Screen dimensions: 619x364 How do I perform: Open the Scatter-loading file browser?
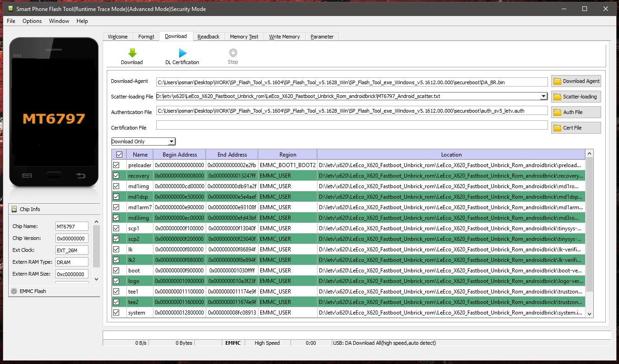(x=576, y=97)
